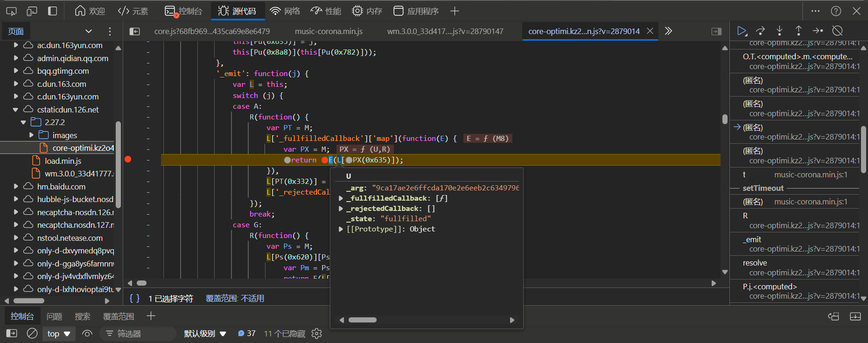
Task: Remove the red breakpoint on the return line
Action: pos(128,160)
